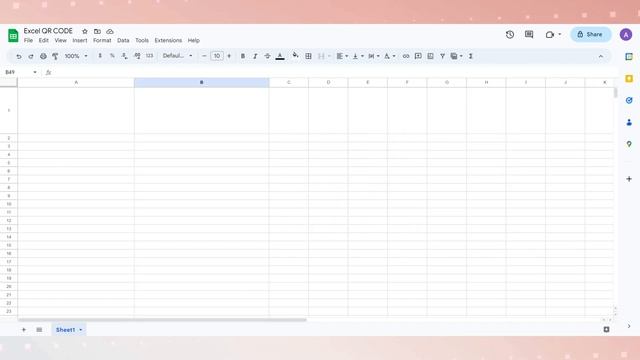640x360 pixels.
Task: Click the font size field showing 10
Action: pos(217,56)
